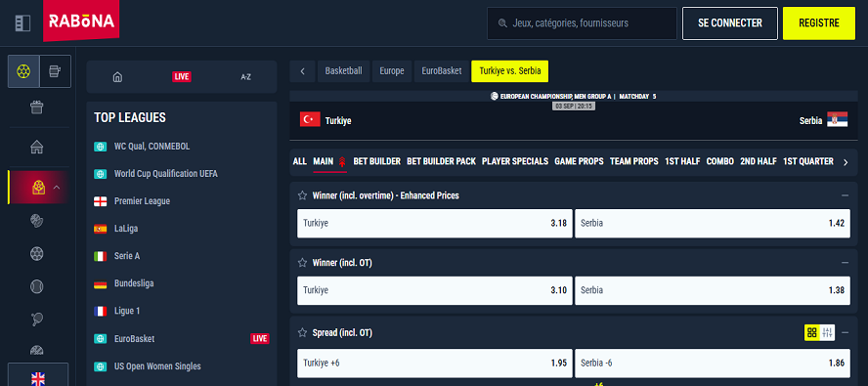Click the globe icon beside WC Qual, CONMEBOL
This screenshot has width=868, height=386.
(101, 147)
